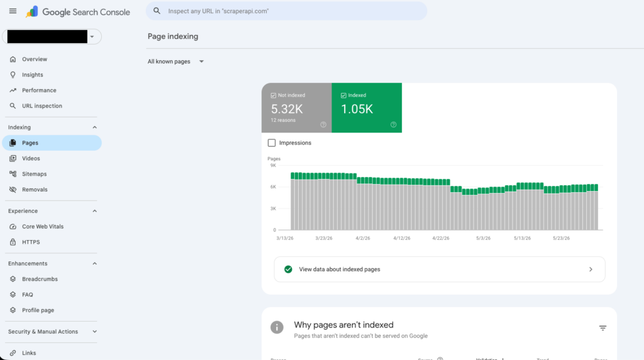Image resolution: width=644 pixels, height=360 pixels.
Task: Click the info icon beside Why pages aren't indexed
Action: tap(277, 327)
